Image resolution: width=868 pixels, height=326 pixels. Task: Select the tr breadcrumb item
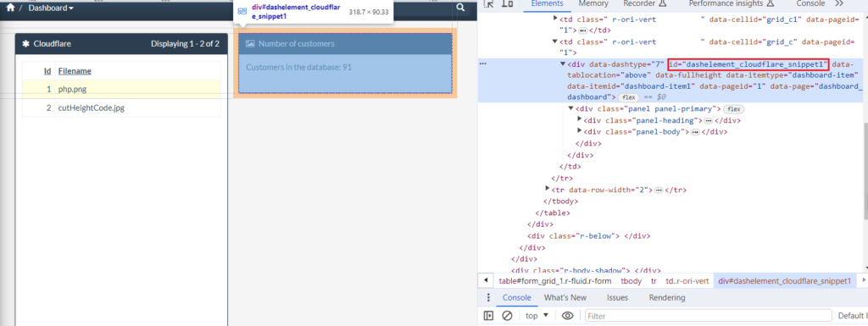[x=654, y=281]
